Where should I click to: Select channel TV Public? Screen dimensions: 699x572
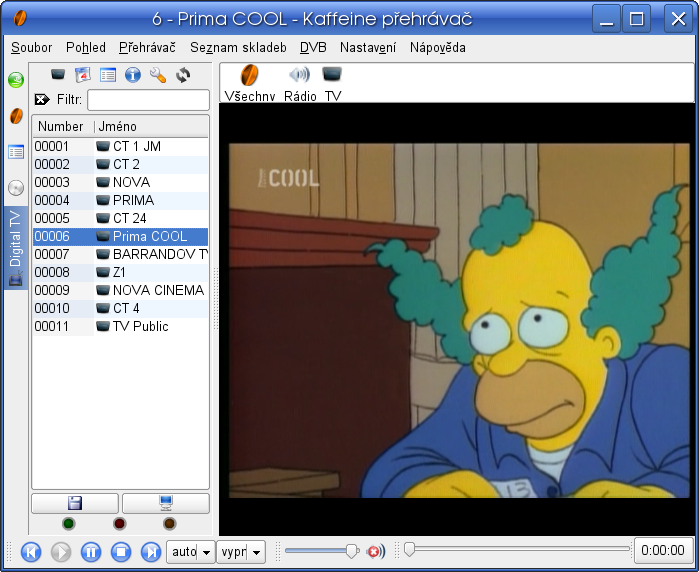(120, 326)
